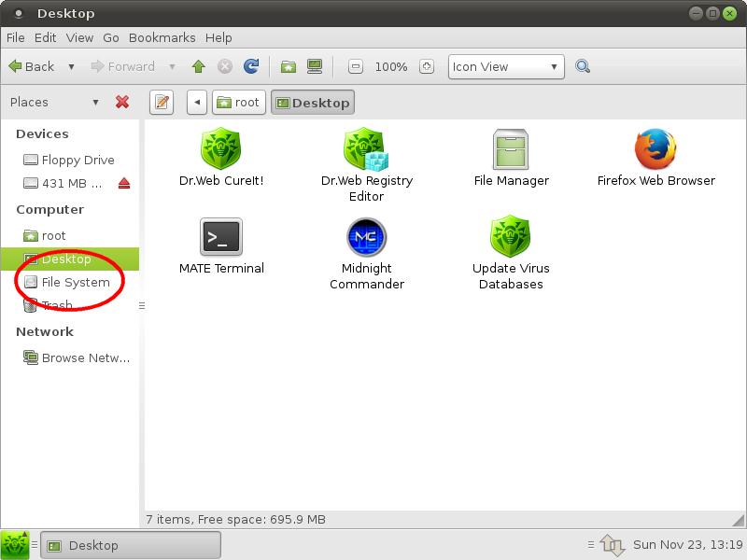Click the network connections tray icon
Screen dimensions: 747x560
click(x=613, y=545)
